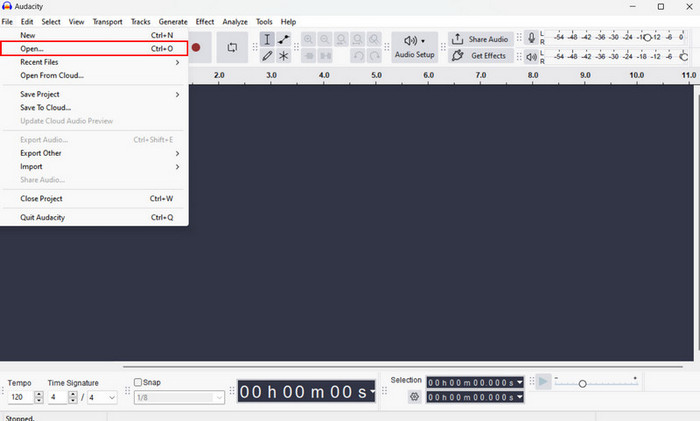Click the horizontal scrollbar below tracks
700x421 pixels.
[x=403, y=367]
